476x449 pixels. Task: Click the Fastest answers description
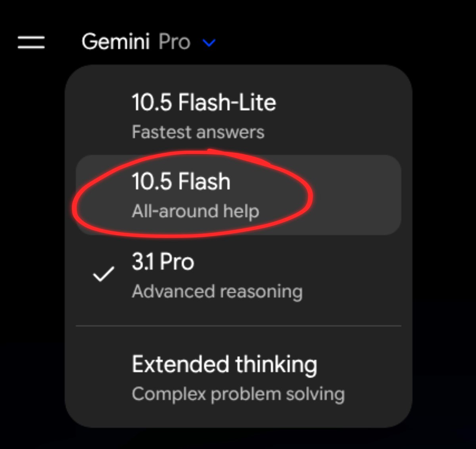pyautogui.click(x=198, y=132)
